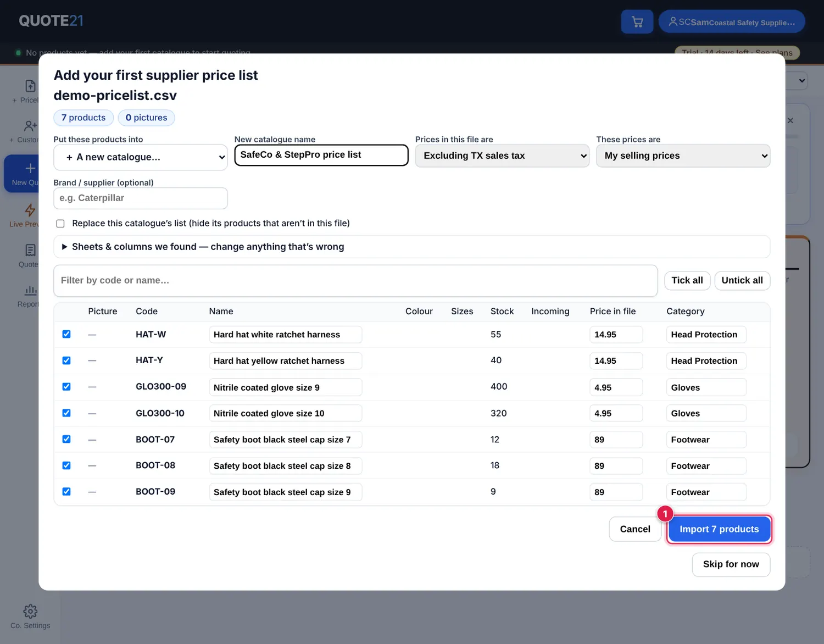Edit the category field for BOOT-09
Viewport: 824px width, 644px height.
click(x=706, y=492)
